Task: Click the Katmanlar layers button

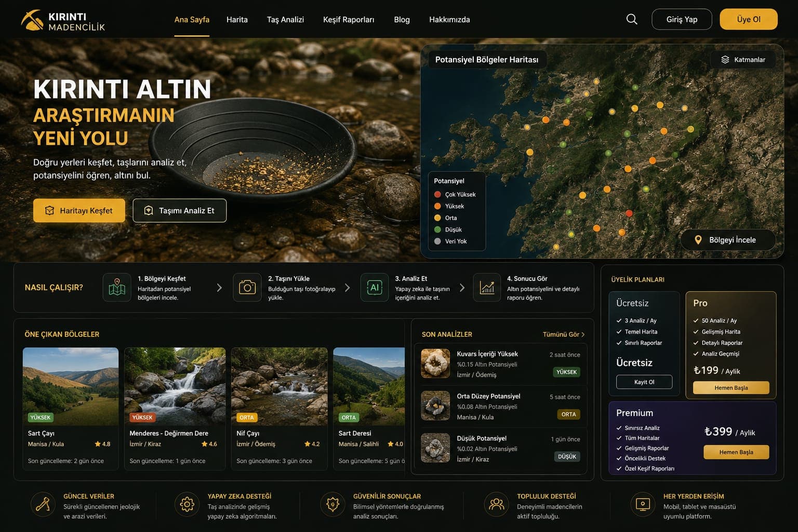Action: pos(743,59)
